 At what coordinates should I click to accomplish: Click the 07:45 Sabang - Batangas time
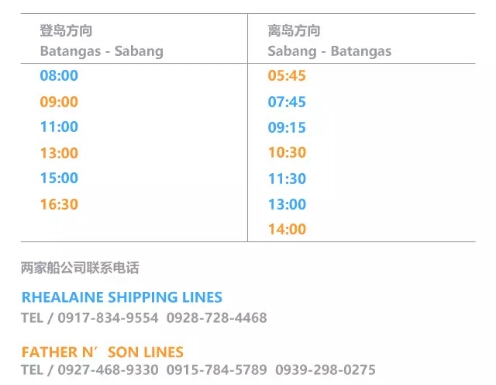(287, 102)
